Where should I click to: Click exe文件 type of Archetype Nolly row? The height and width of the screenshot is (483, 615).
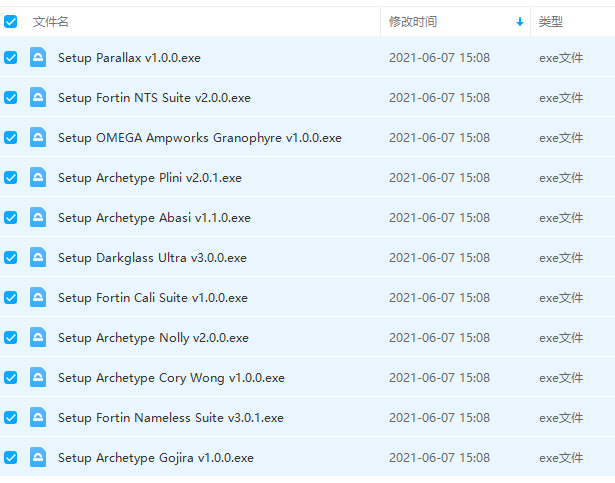pos(561,338)
